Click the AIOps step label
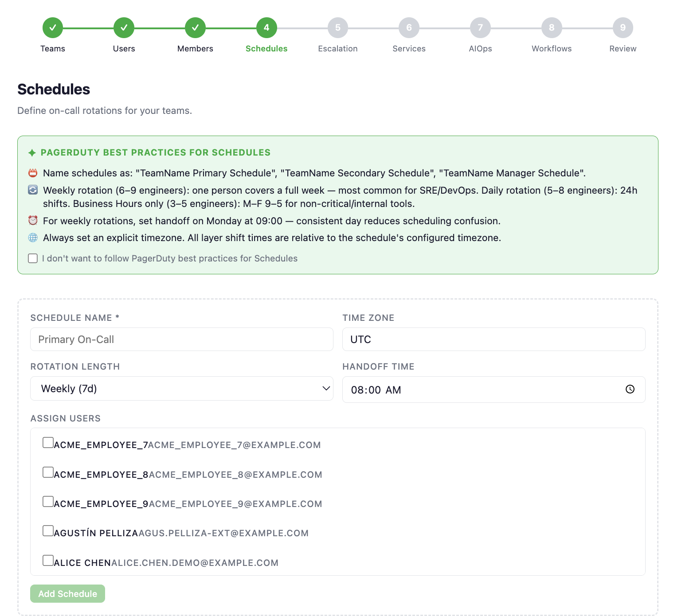Viewport: 674px width, 616px height. [x=481, y=49]
